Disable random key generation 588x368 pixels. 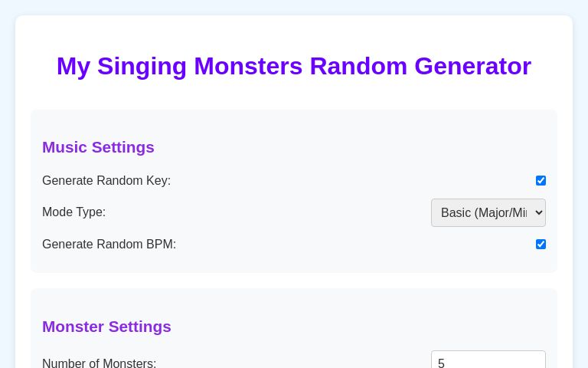(x=541, y=181)
